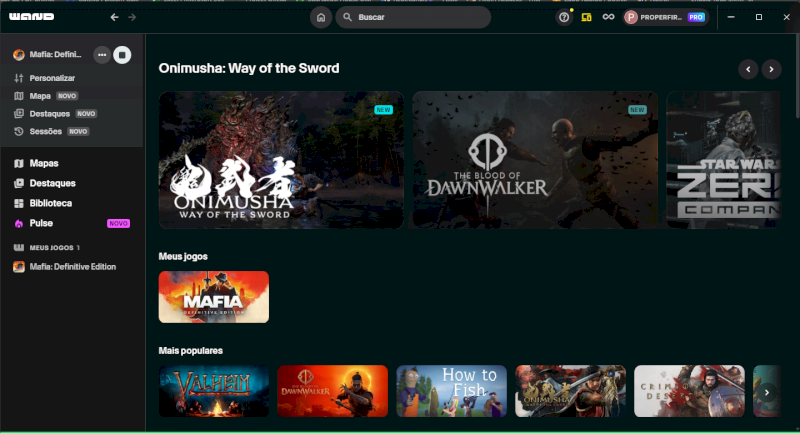Click the WAND logo

pyautogui.click(x=32, y=17)
